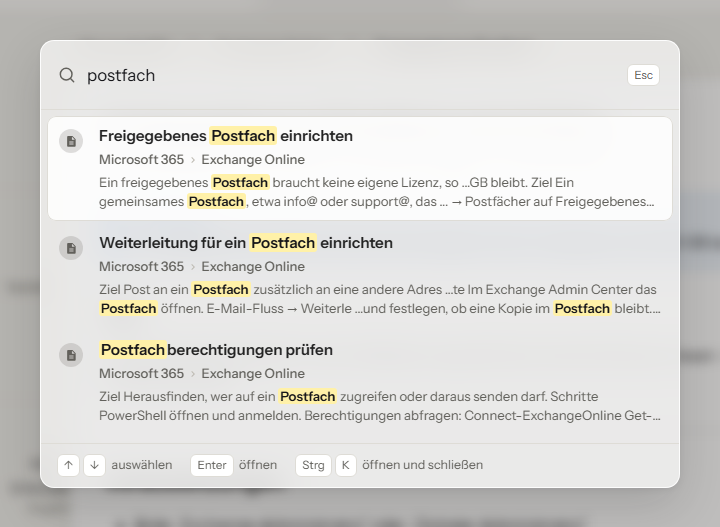Screen dimensions: 720x527
Task: Click "Exchange Online" breadcrumb under Weiterleitung result
Action: coord(253,267)
